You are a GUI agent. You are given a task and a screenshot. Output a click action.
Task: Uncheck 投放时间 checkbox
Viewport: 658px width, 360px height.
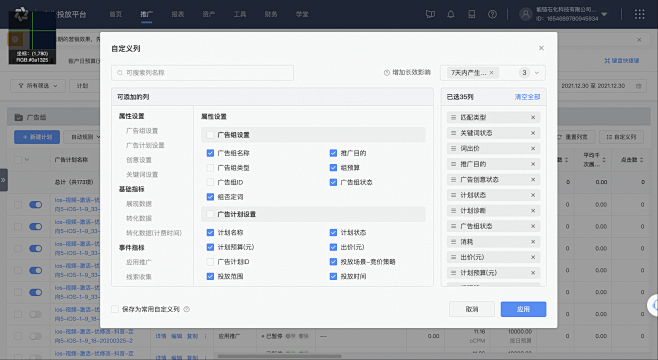(333, 277)
